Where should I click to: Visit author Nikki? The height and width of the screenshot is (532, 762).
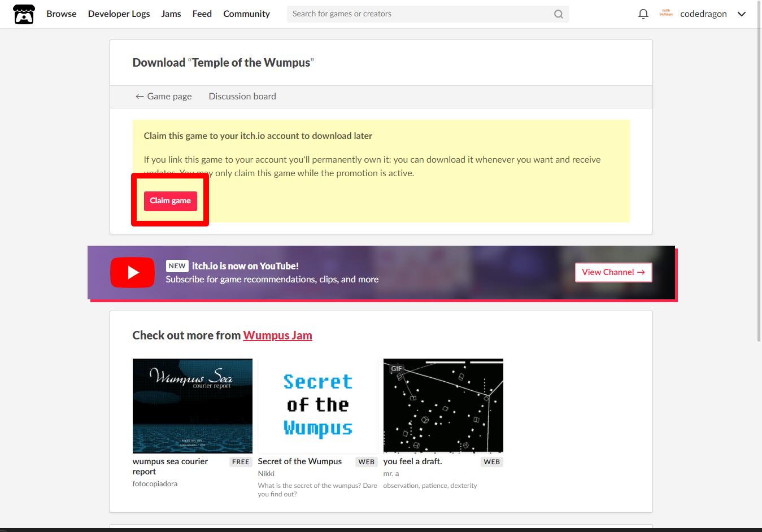(x=266, y=474)
